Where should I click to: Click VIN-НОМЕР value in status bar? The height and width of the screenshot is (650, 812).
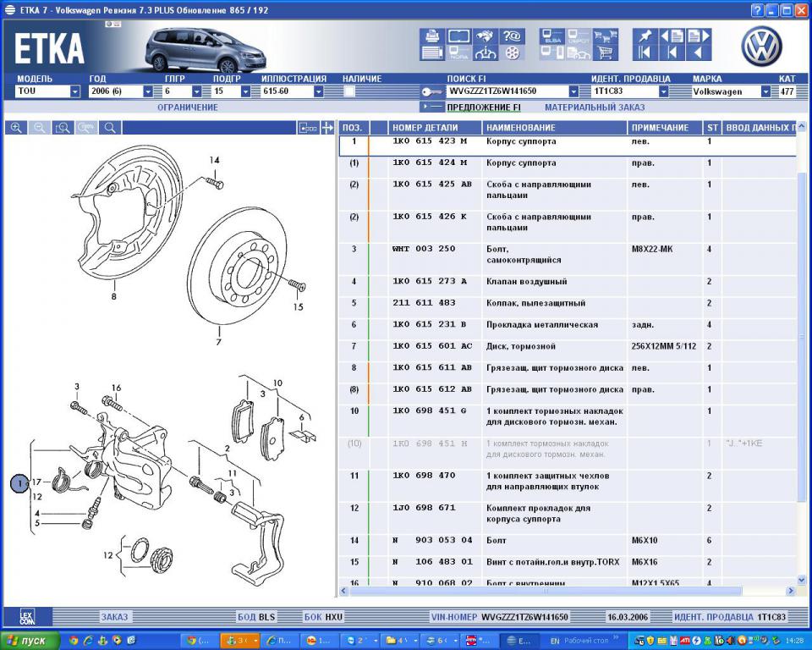click(524, 617)
